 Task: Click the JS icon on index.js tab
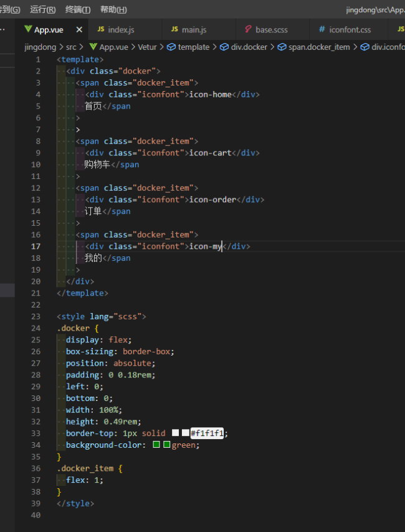click(101, 29)
